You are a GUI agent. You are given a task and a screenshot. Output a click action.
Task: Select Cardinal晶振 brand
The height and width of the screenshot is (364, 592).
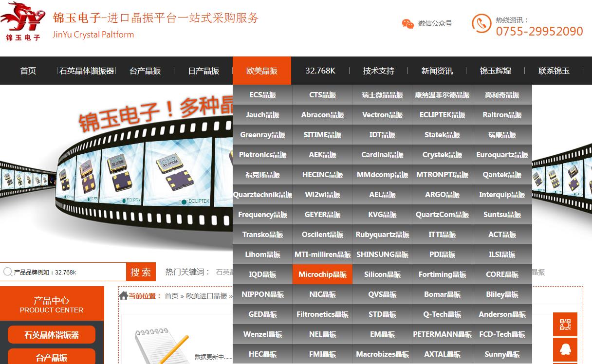(x=382, y=155)
